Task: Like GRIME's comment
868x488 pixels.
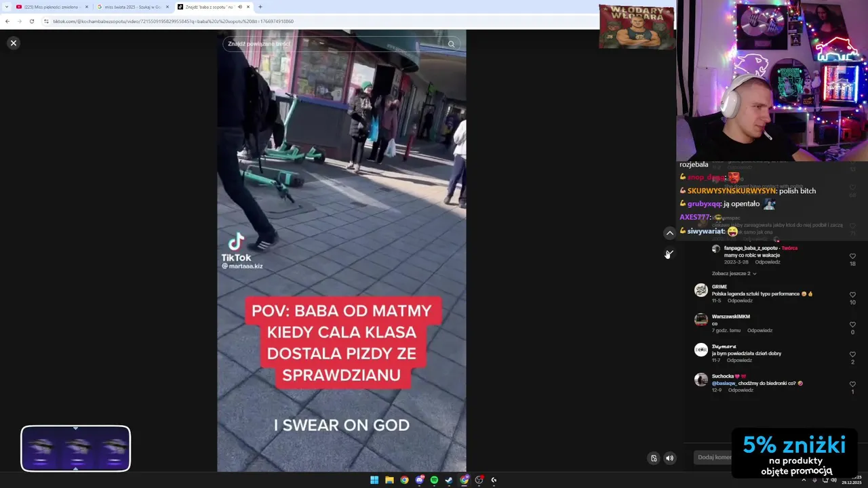Action: pyautogui.click(x=852, y=295)
